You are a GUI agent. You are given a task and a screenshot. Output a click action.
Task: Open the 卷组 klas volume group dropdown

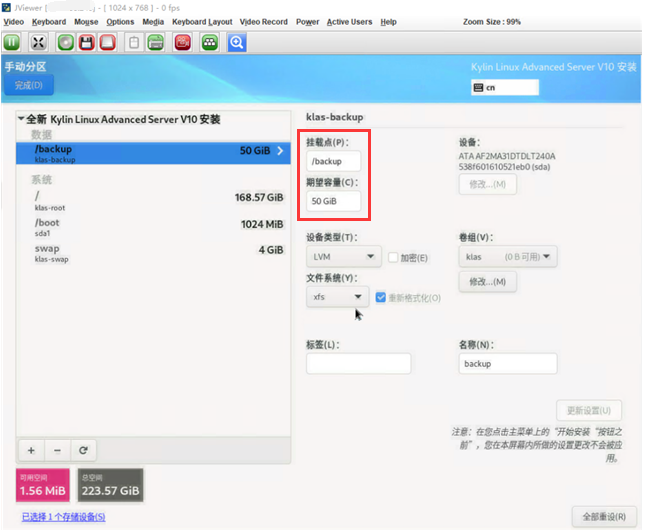point(508,257)
